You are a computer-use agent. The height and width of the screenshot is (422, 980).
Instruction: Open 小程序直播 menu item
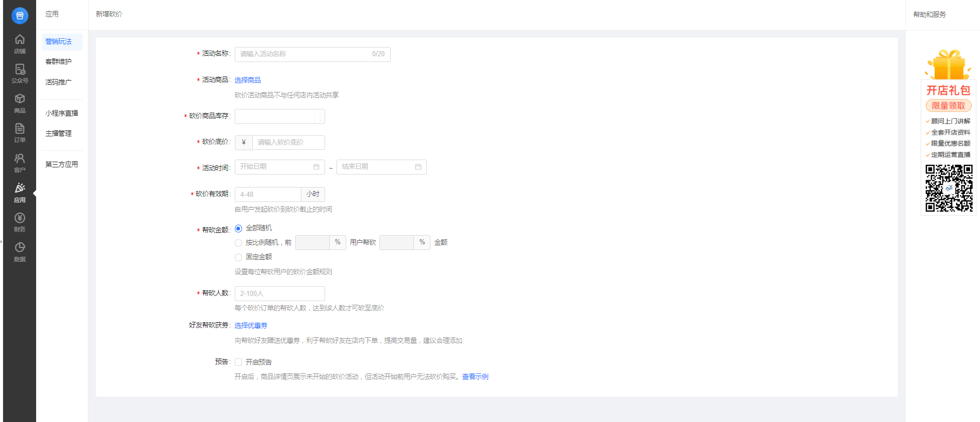61,113
